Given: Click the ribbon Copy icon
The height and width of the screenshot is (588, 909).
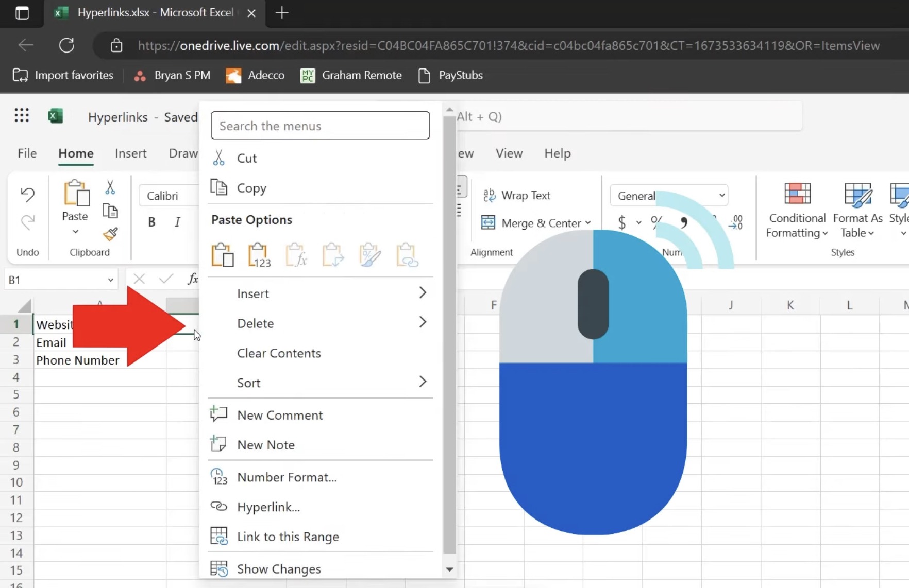Looking at the screenshot, I should [x=110, y=211].
